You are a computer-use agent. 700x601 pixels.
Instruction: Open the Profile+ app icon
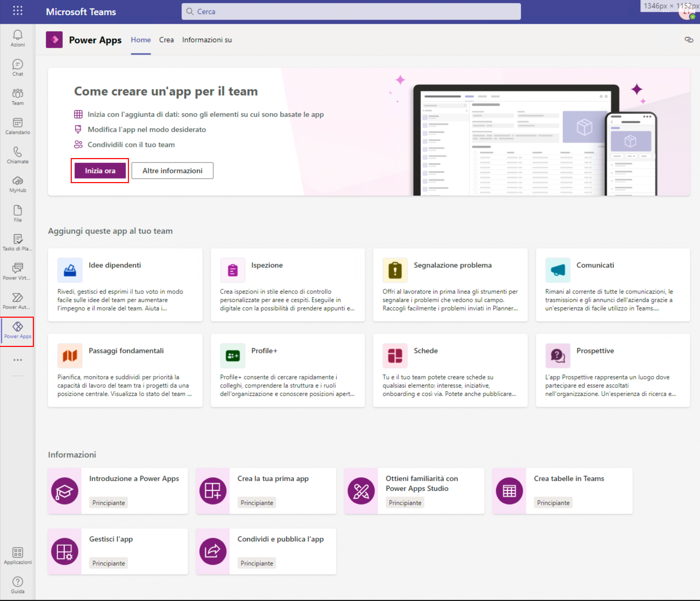click(233, 356)
